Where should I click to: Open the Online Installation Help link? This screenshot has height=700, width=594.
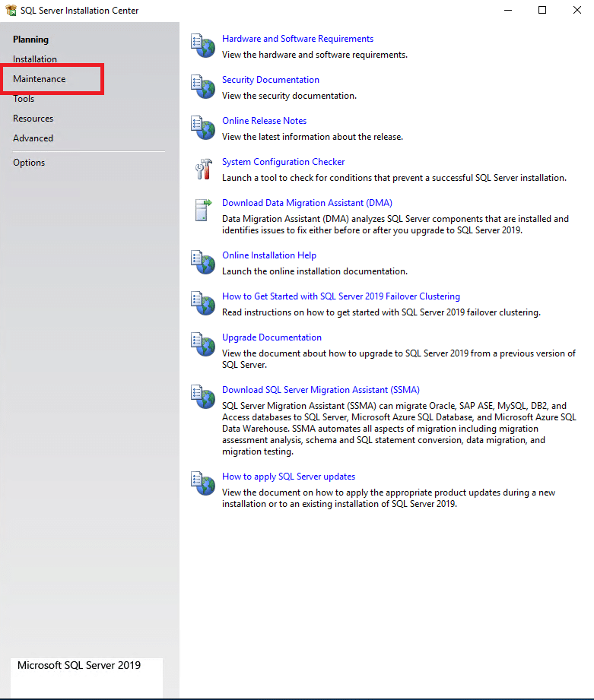269,255
